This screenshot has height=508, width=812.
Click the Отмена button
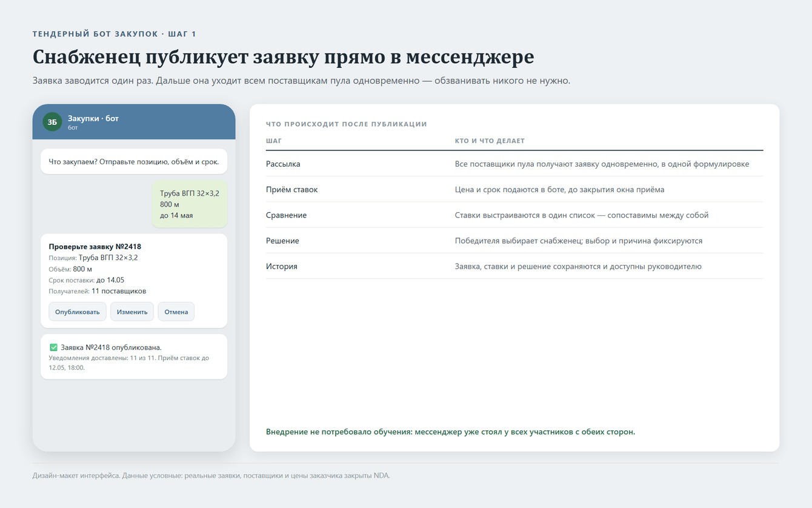tap(176, 312)
